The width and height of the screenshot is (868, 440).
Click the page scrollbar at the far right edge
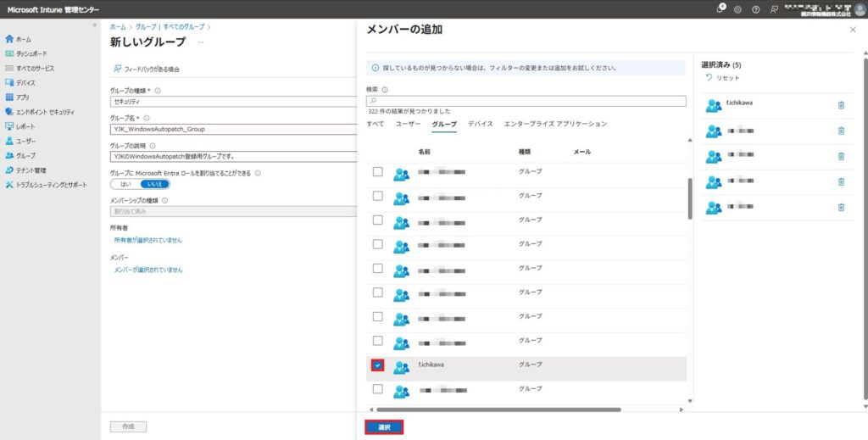click(x=865, y=227)
